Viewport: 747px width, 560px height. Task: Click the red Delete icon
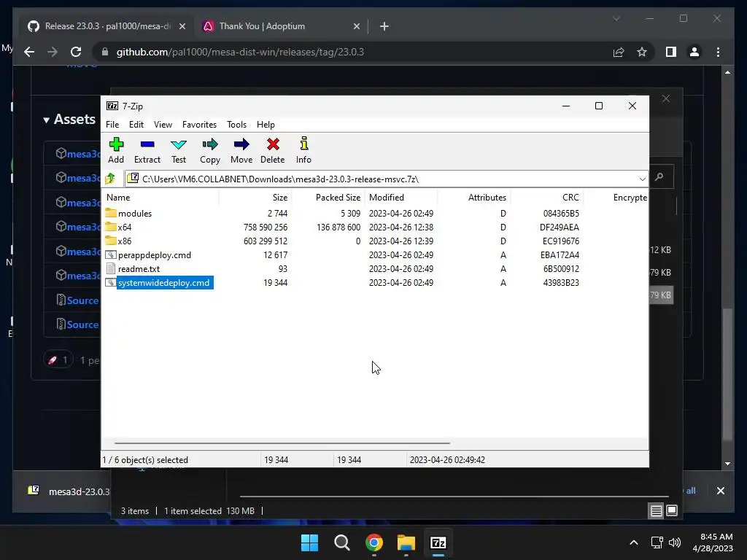click(273, 150)
